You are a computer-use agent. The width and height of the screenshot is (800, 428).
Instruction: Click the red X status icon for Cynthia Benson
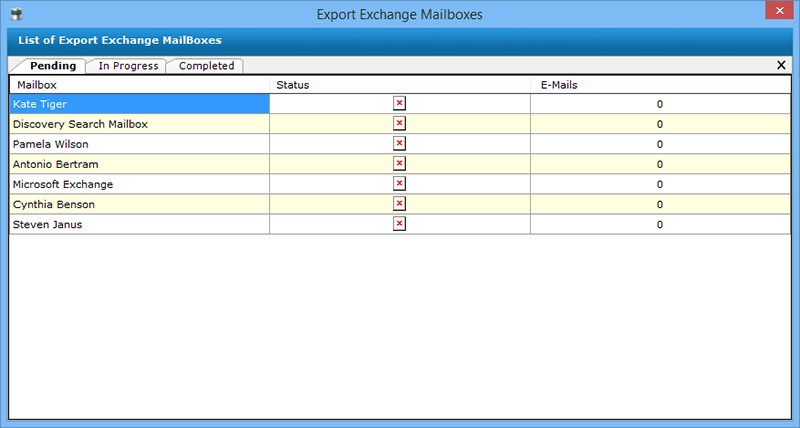(399, 204)
